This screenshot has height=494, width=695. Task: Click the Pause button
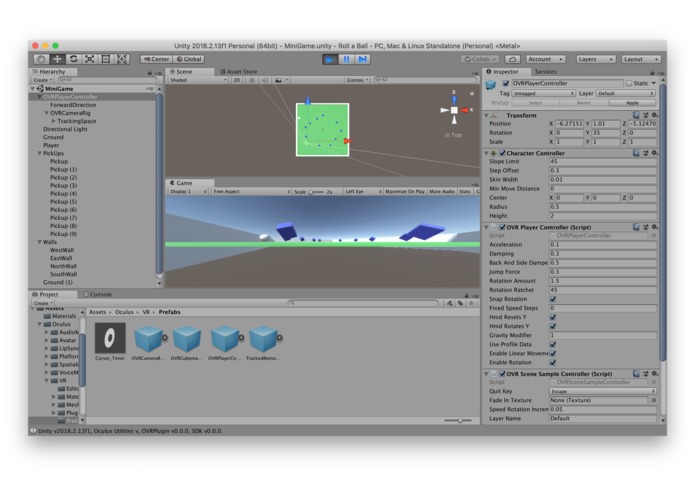[x=346, y=59]
